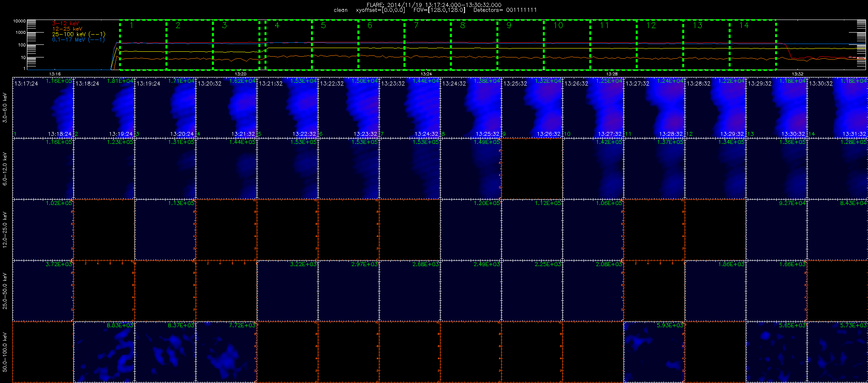Pick the 50-100 keV image labeled 5.93E+03

pos(654,352)
